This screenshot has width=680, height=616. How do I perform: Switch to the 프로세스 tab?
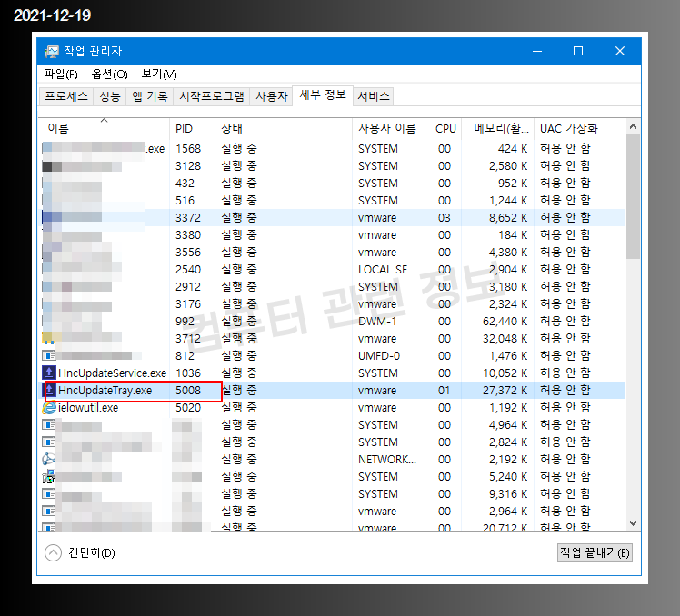click(66, 96)
